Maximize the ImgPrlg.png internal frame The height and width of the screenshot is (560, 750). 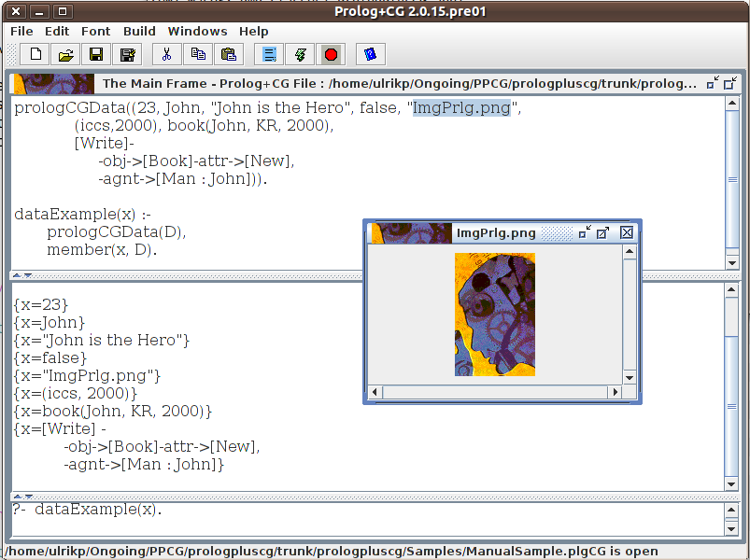[603, 232]
